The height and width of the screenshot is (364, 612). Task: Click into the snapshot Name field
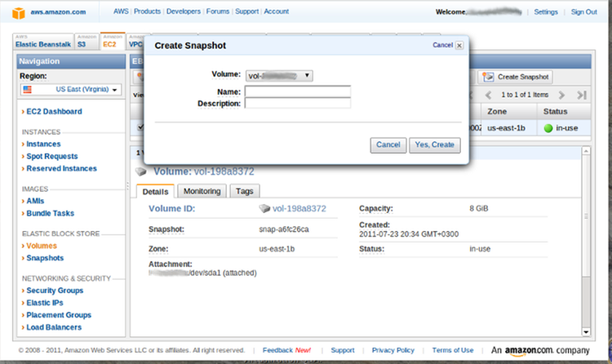pos(297,91)
